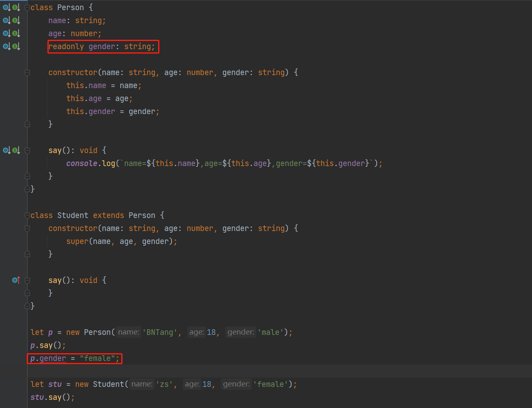Image resolution: width=532 pixels, height=408 pixels.
Task: Place caret on empty line after p.gender assignment
Action: (280, 371)
